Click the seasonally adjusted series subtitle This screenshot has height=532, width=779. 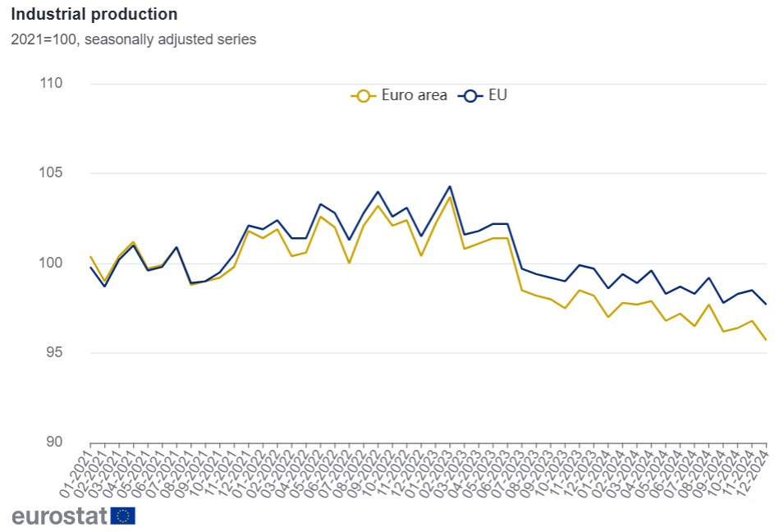134,39
